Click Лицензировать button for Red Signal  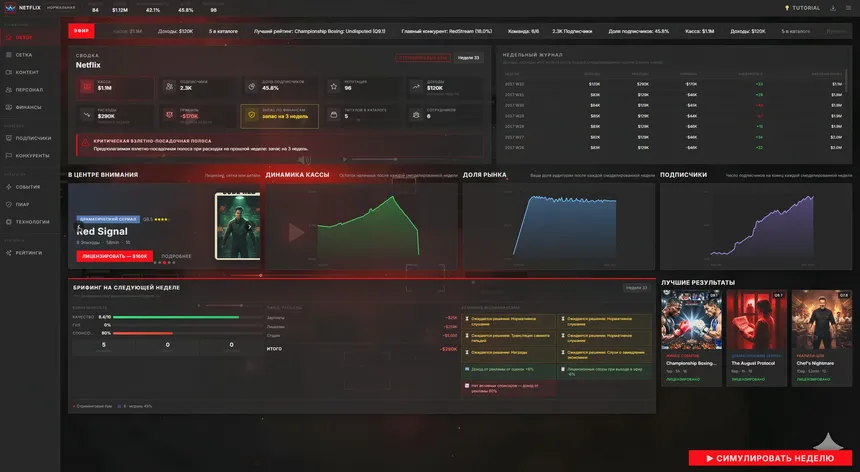pyautogui.click(x=114, y=256)
